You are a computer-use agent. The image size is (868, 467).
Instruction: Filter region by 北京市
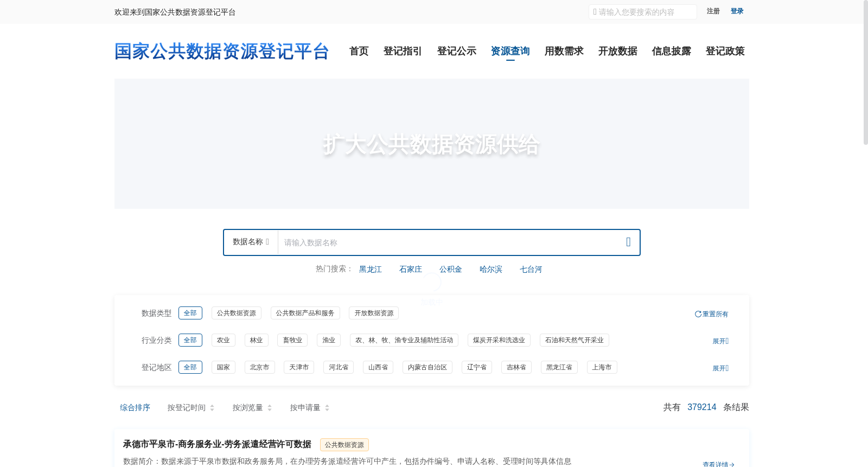(260, 367)
